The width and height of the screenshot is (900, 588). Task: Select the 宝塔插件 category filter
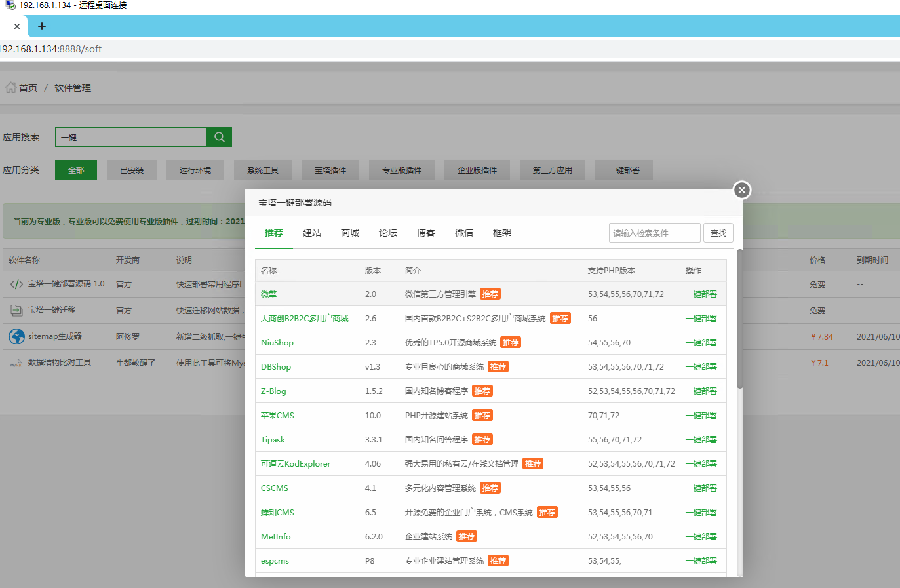pos(330,170)
